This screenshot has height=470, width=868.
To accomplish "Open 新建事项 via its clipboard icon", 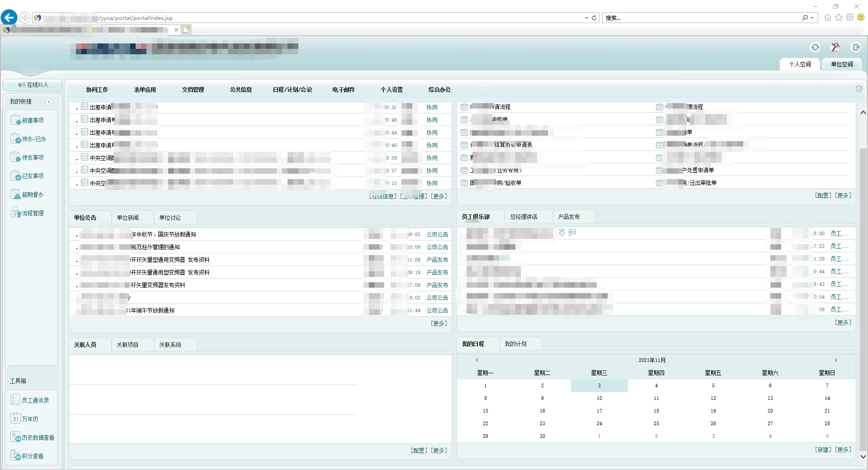I will pyautogui.click(x=15, y=119).
